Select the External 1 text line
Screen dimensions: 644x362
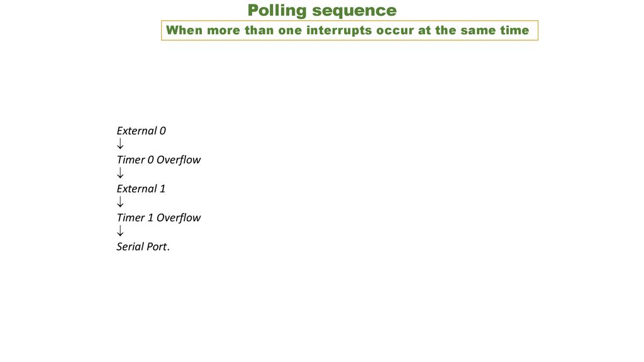(141, 189)
